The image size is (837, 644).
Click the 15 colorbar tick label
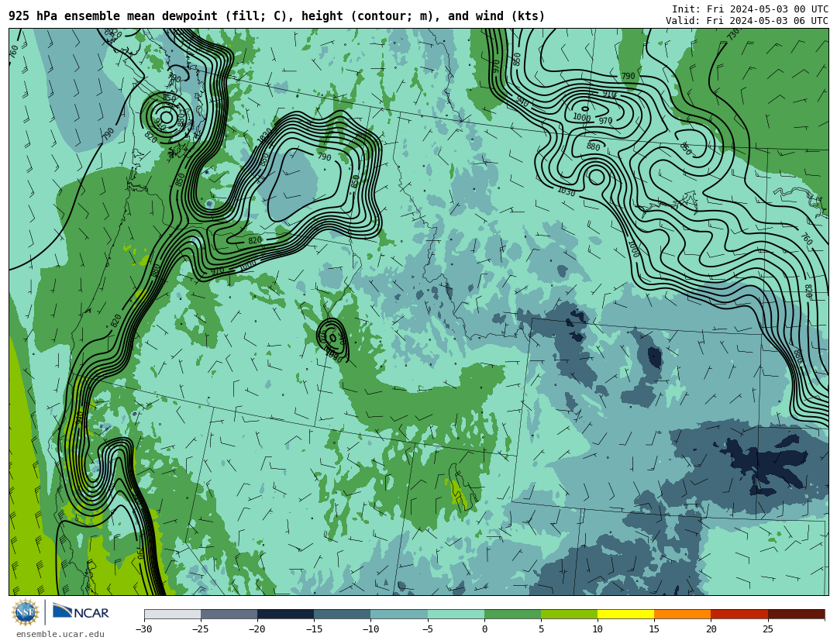[x=654, y=629]
